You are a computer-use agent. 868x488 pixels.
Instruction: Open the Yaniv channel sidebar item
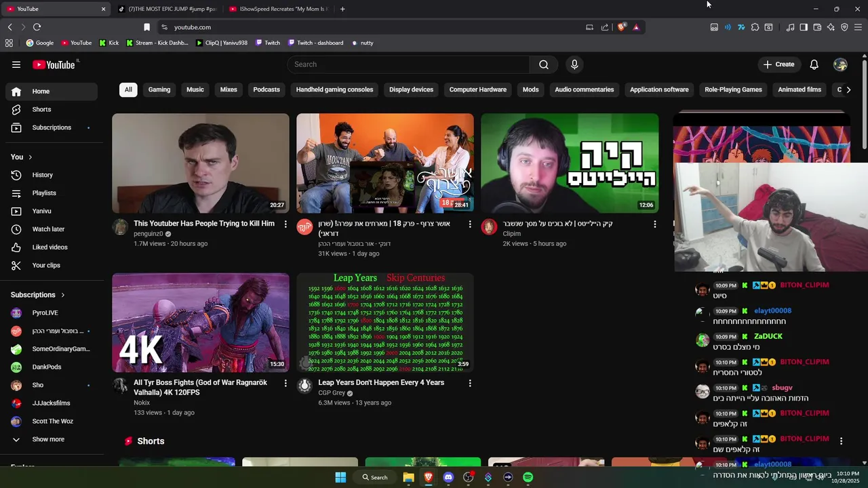pos(52,211)
